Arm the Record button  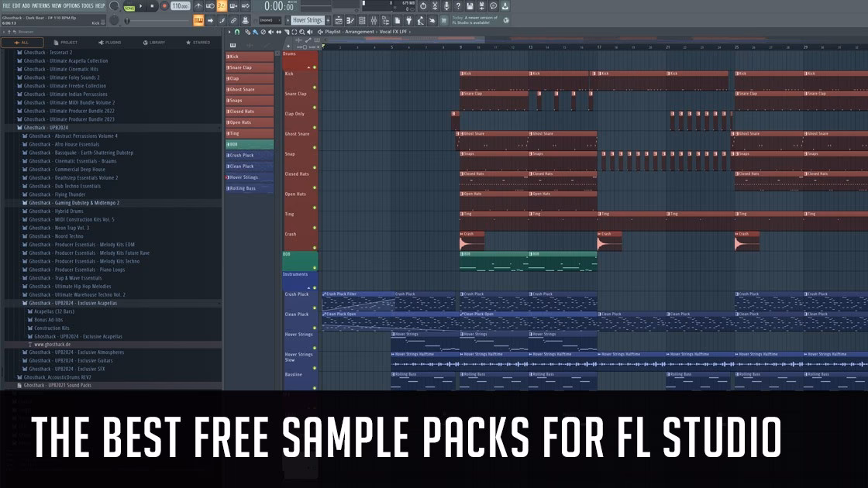tap(164, 6)
